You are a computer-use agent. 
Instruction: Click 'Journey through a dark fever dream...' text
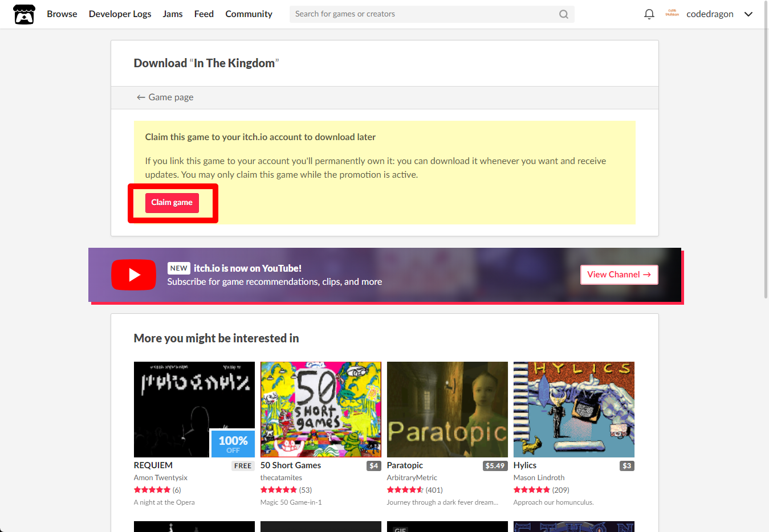click(442, 502)
